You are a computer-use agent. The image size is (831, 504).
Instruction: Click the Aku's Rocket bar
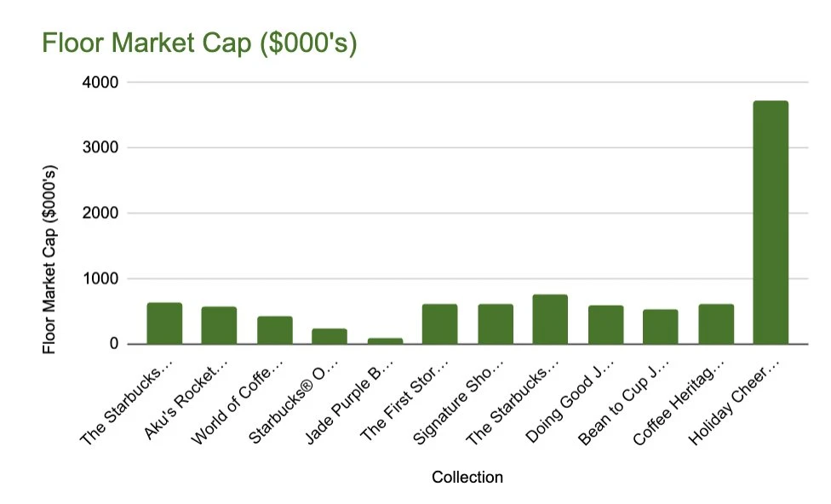point(219,325)
